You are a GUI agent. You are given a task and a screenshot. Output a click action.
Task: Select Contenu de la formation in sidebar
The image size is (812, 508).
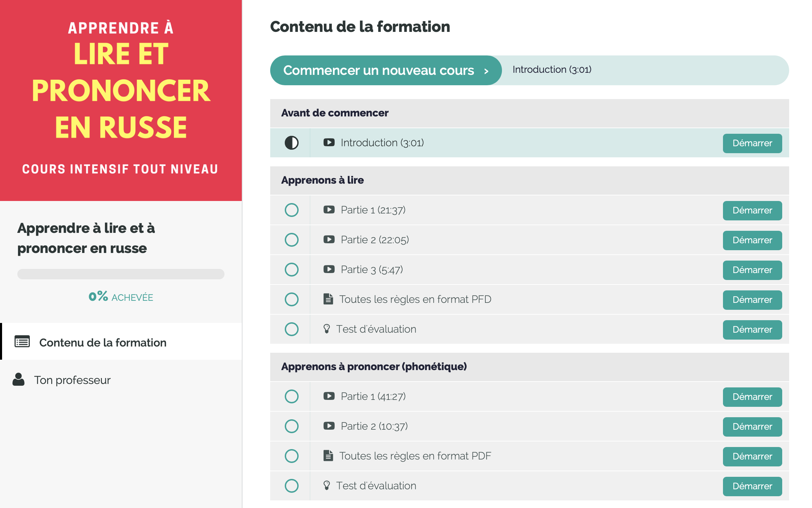pos(121,342)
